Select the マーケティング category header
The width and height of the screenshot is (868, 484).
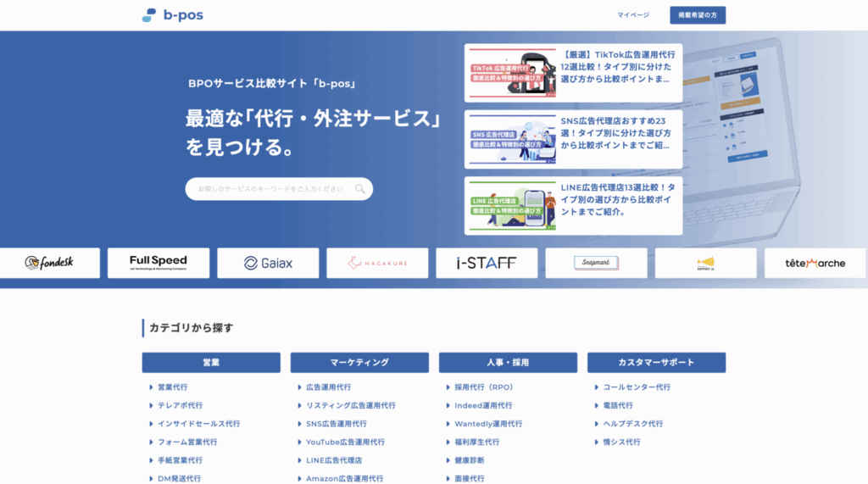(359, 363)
